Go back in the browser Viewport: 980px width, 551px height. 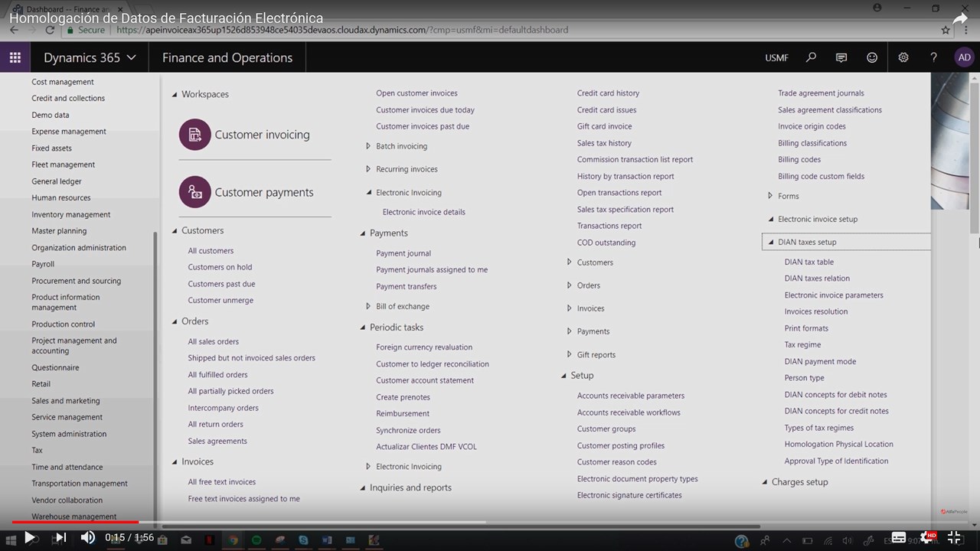pos(14,30)
